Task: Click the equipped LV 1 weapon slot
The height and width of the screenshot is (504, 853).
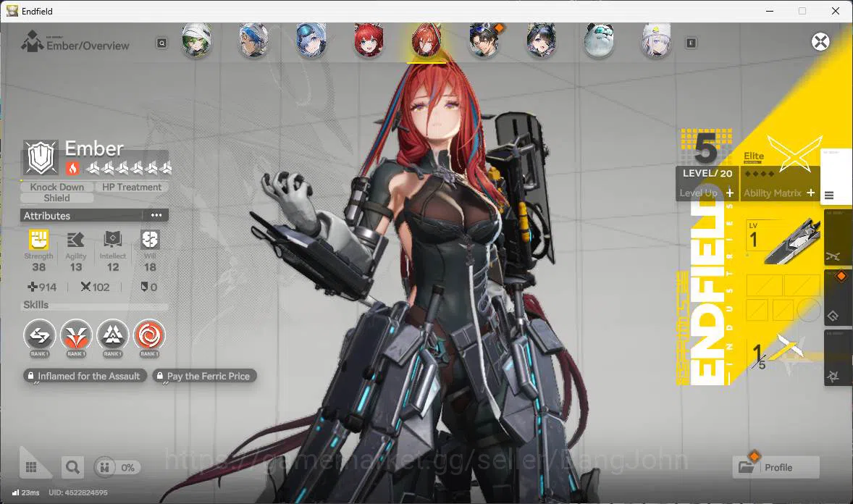Action: pos(783,240)
